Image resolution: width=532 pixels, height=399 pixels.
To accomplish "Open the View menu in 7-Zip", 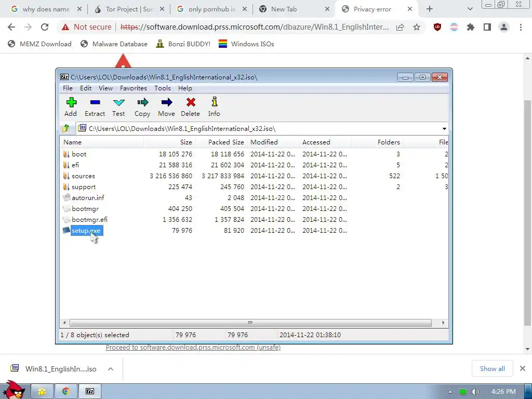I will click(x=105, y=88).
